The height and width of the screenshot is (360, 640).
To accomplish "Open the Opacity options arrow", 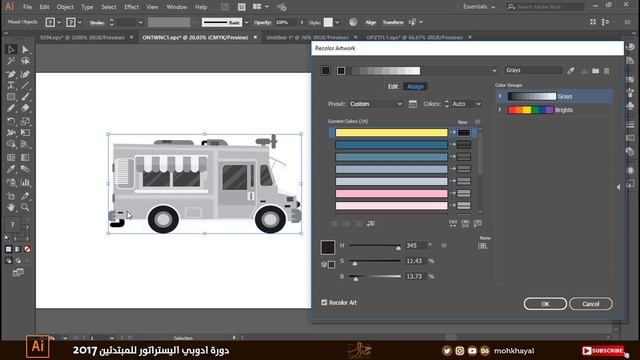I will 302,22.
